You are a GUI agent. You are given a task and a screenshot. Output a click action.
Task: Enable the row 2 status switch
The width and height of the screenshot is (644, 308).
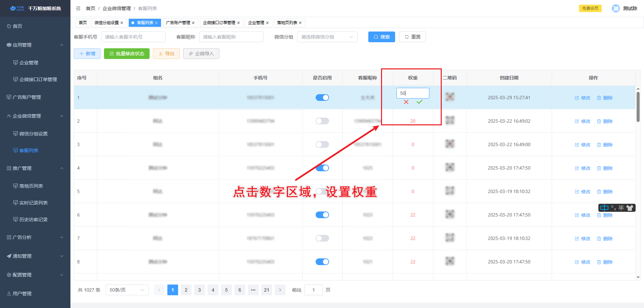(x=322, y=121)
